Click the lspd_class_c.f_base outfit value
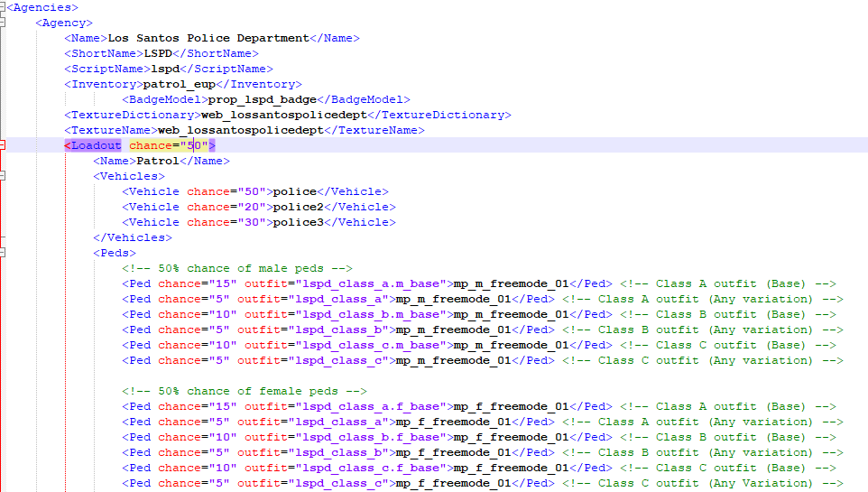The image size is (868, 492). [371, 469]
